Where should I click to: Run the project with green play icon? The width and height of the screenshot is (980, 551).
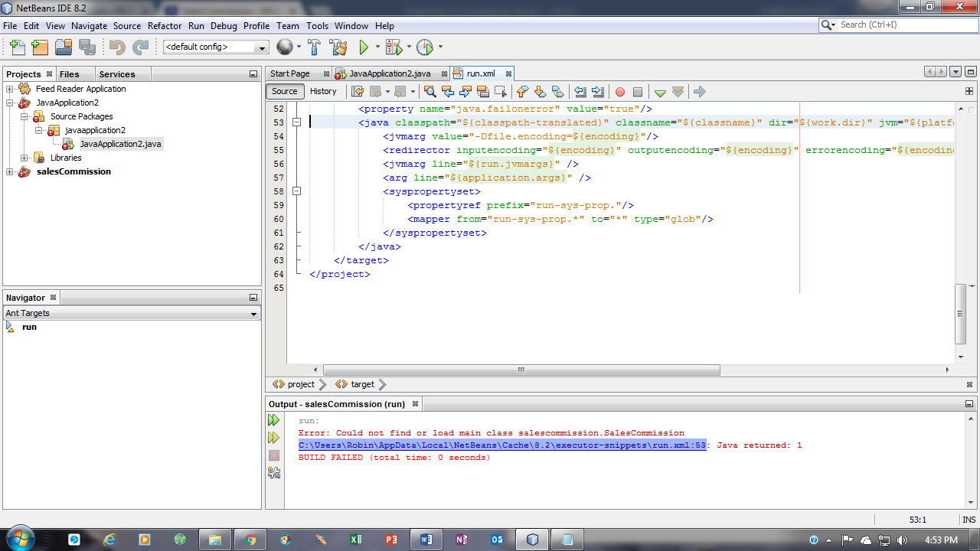click(364, 47)
